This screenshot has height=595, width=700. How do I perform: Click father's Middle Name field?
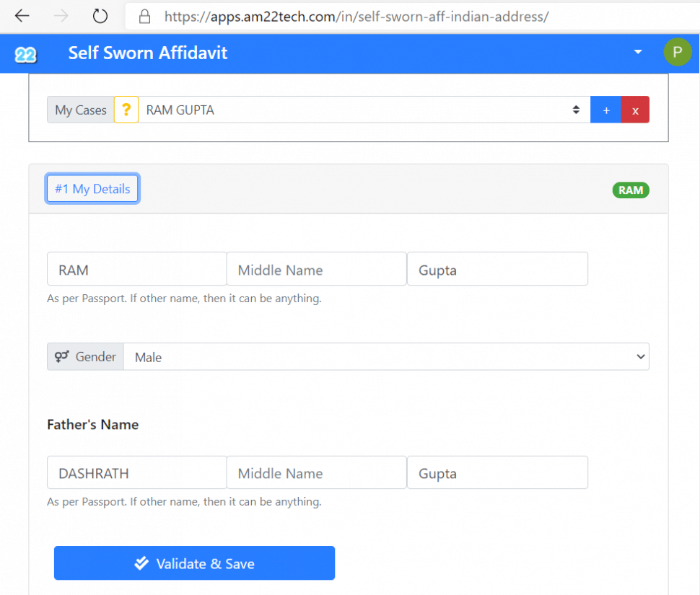point(316,473)
